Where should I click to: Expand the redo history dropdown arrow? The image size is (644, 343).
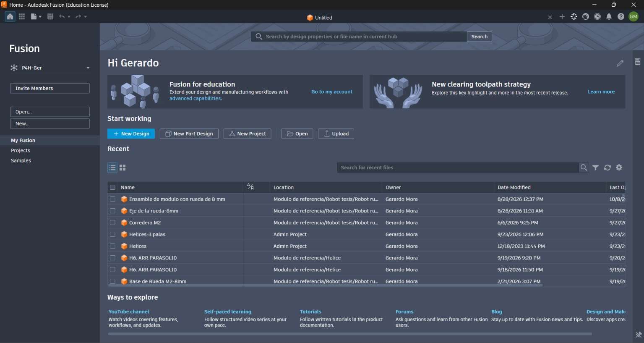pos(86,17)
